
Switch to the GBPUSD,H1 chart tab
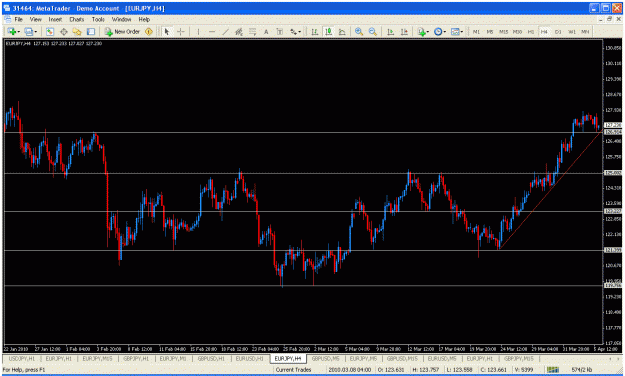pos(211,359)
